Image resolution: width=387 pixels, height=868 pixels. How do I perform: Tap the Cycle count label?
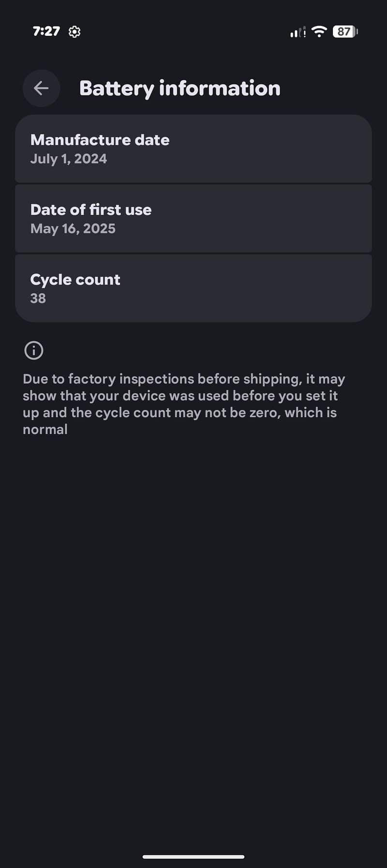click(75, 280)
